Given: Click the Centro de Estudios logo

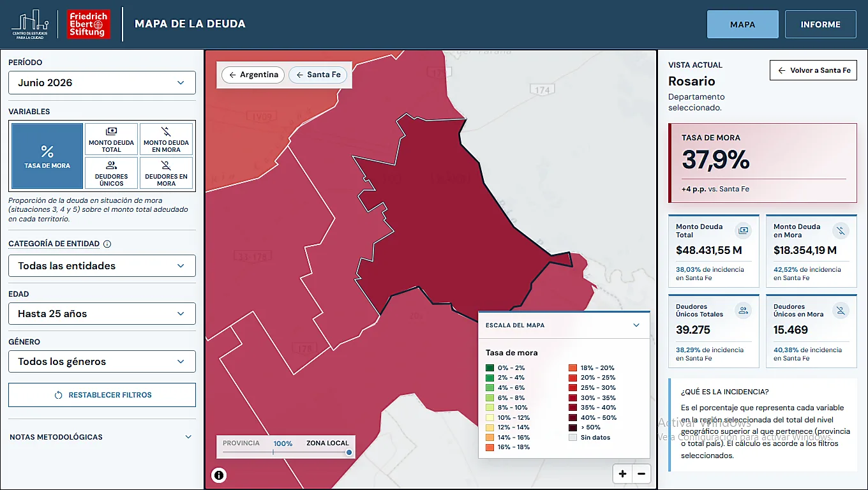Looking at the screenshot, I should tap(30, 24).
